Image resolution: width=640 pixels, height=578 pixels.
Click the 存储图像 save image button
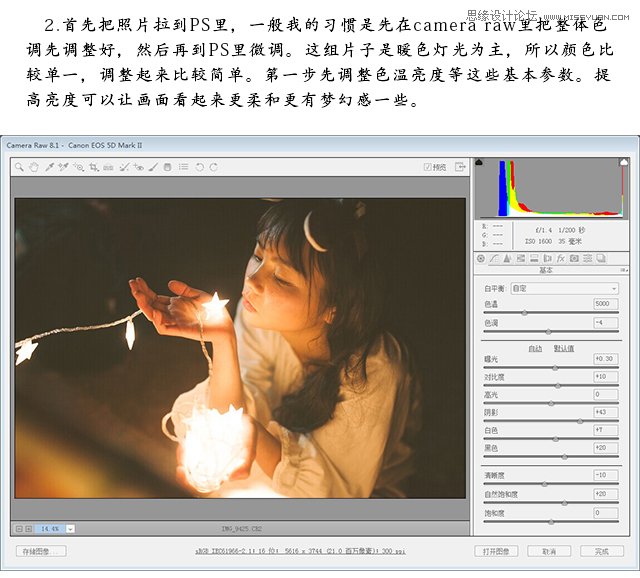point(41,551)
